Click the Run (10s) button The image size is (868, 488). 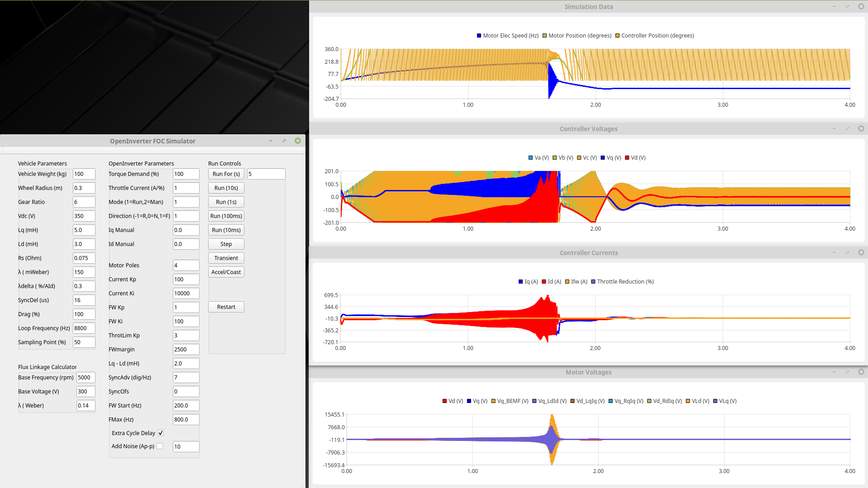(x=226, y=188)
